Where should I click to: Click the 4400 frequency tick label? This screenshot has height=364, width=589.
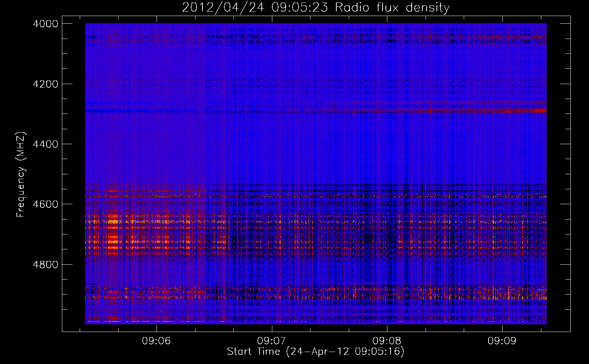point(46,144)
